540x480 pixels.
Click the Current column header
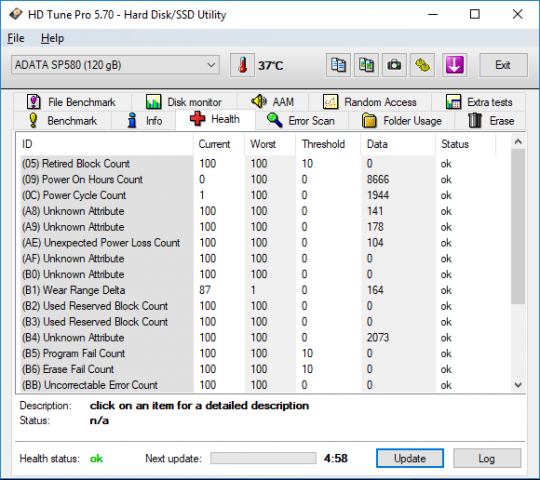(219, 144)
